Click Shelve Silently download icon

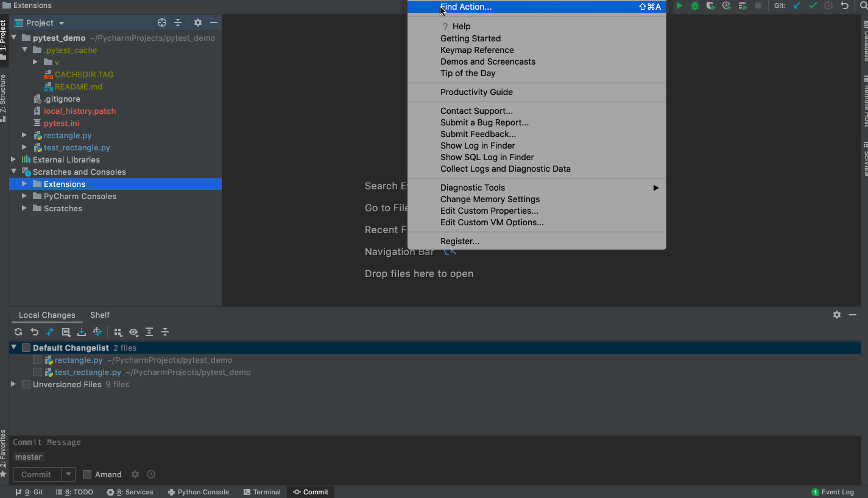(x=82, y=332)
